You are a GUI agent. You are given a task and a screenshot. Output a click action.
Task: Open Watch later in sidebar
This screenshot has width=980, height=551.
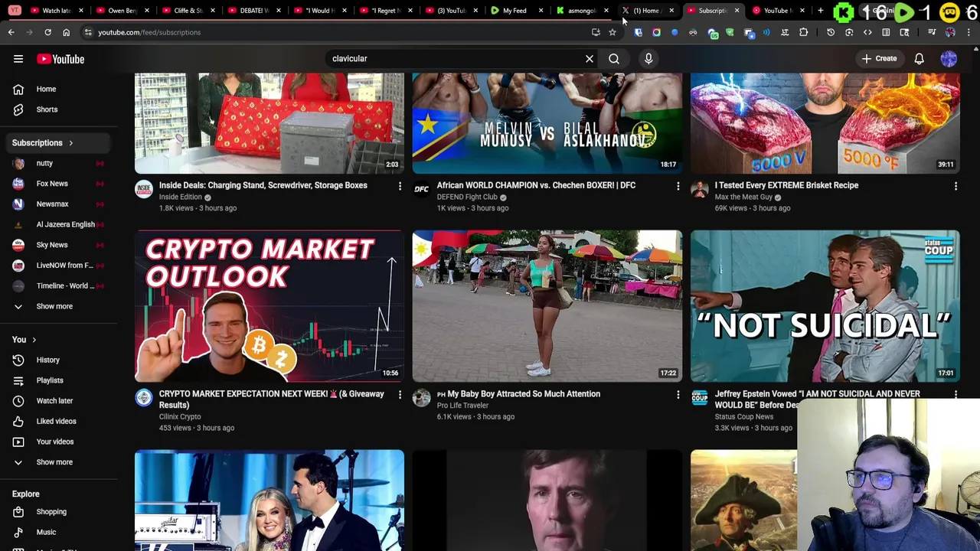click(x=58, y=400)
